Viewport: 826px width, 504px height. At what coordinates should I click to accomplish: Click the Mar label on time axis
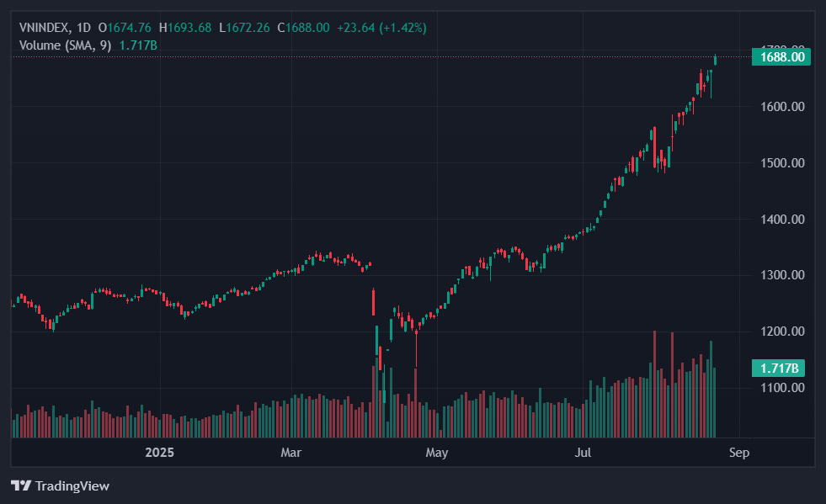(290, 453)
